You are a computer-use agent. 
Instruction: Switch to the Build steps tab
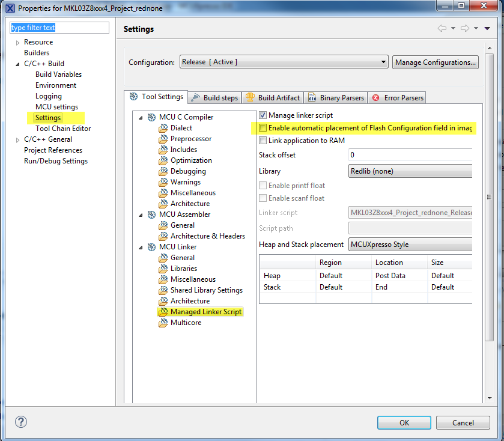pos(214,98)
